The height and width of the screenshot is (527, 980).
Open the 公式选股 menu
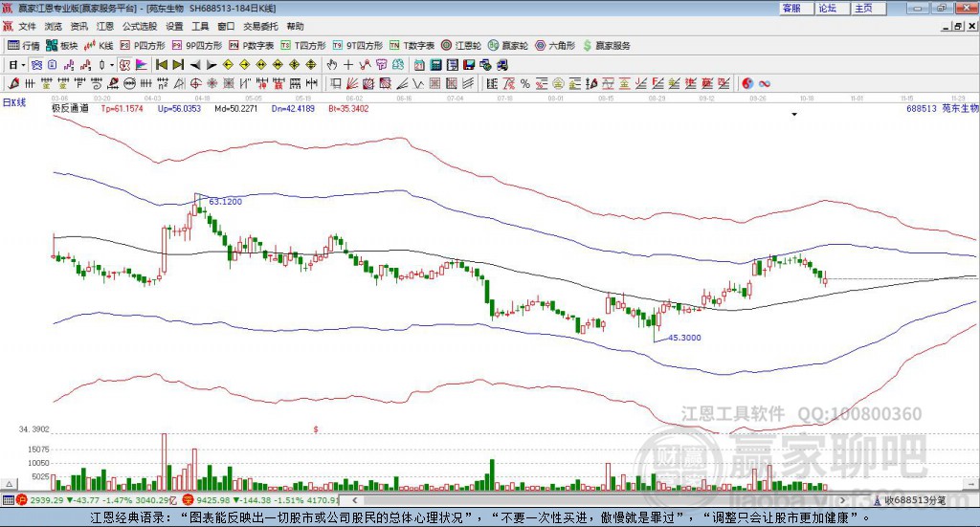[140, 26]
